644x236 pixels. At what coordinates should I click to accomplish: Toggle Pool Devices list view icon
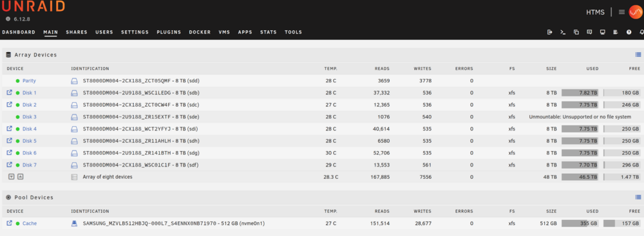638,197
